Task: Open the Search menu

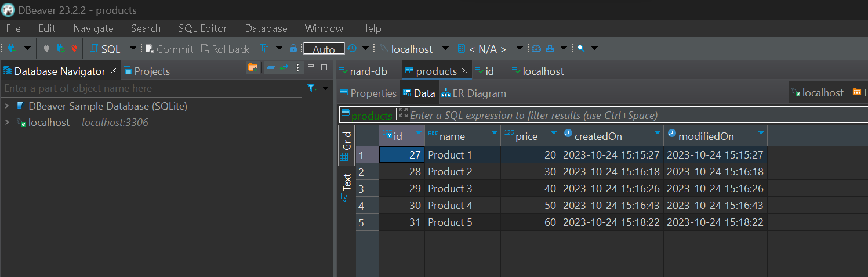Action: coord(146,28)
